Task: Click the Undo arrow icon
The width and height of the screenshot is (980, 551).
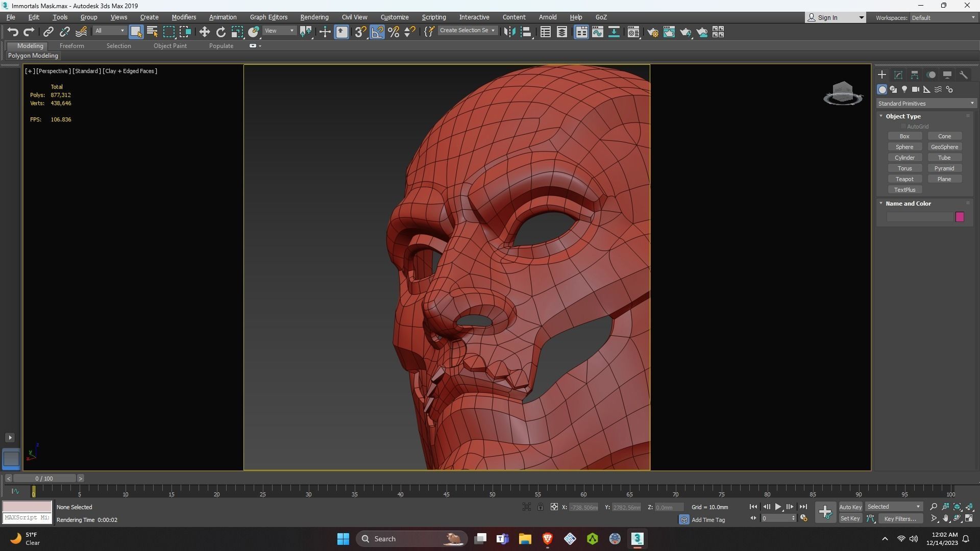Action: point(13,32)
